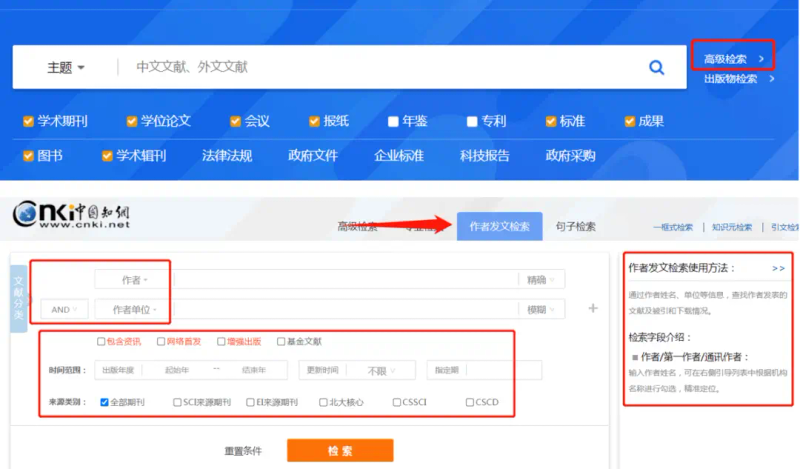Screen dimensions: 800x469
Task: Toggle the 标准 checkbox
Action: pyautogui.click(x=551, y=121)
